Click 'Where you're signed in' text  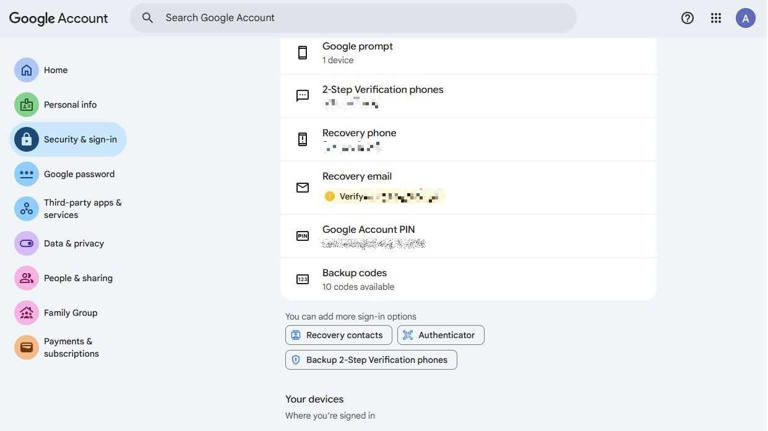tap(330, 415)
